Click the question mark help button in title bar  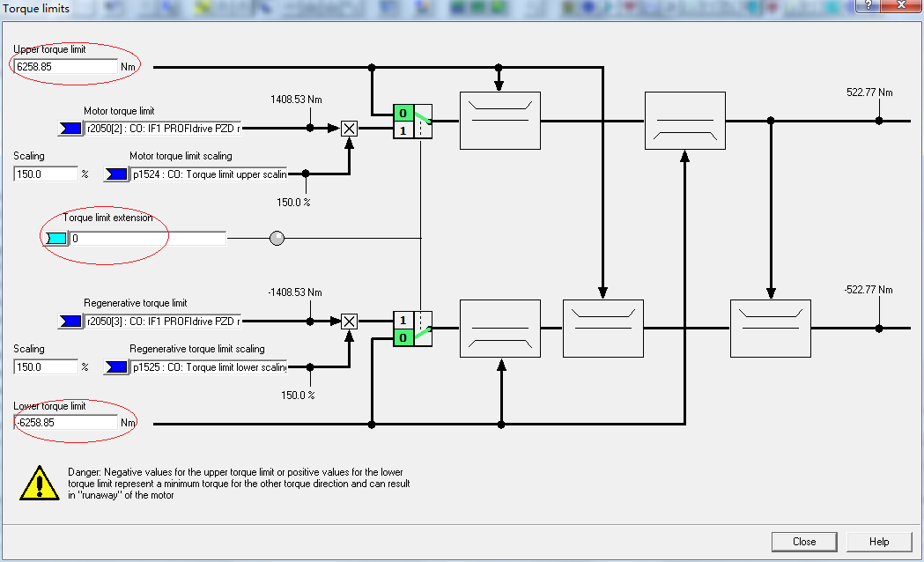[868, 5]
